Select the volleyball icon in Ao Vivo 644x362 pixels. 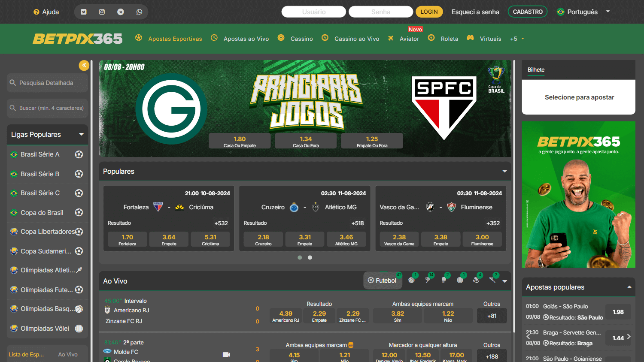pos(460,280)
